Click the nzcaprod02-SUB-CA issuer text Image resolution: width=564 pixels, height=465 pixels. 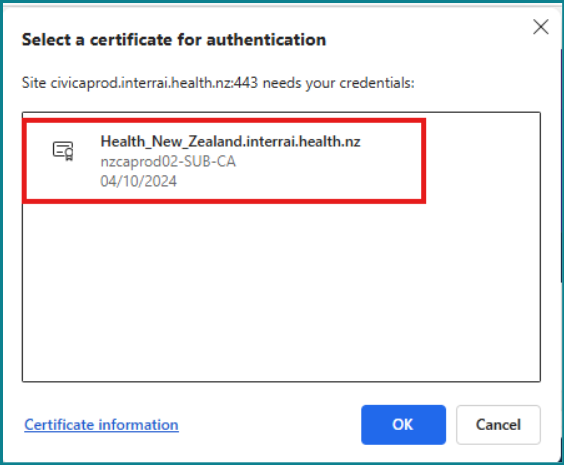click(x=168, y=161)
